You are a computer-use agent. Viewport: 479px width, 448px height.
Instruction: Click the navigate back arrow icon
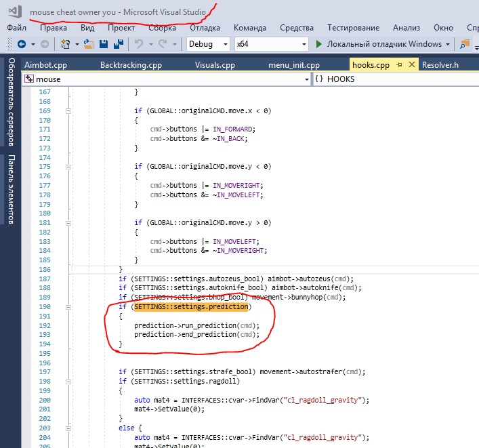(x=22, y=44)
